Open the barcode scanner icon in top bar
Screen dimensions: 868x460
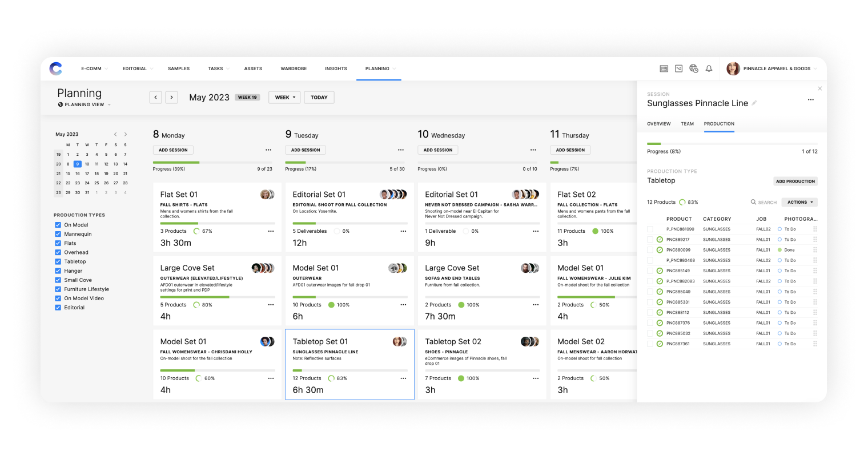click(664, 68)
